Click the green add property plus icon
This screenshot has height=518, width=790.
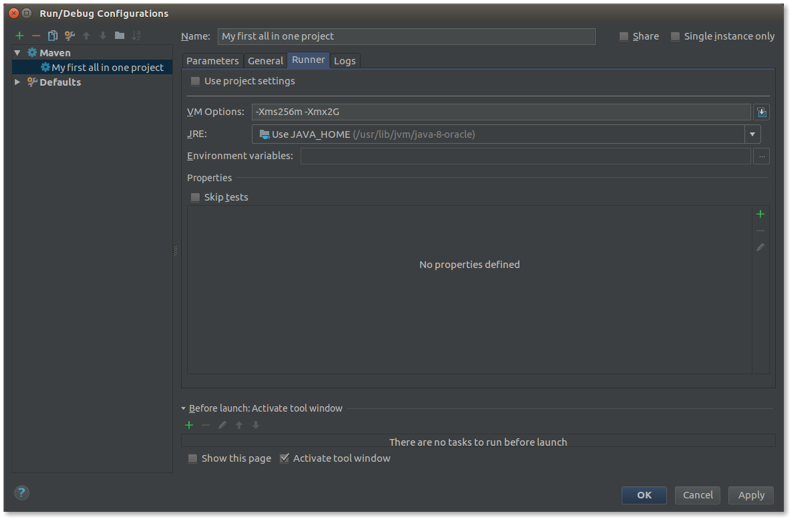click(x=760, y=214)
